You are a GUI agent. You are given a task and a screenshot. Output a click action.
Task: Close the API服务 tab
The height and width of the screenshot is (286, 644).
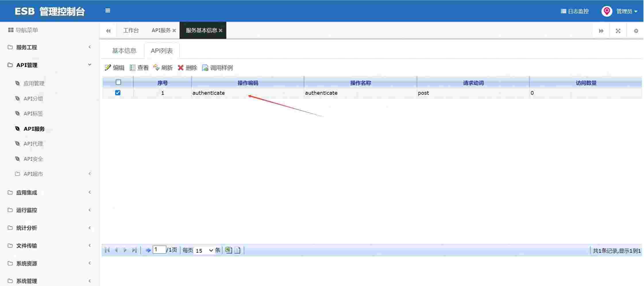point(174,30)
